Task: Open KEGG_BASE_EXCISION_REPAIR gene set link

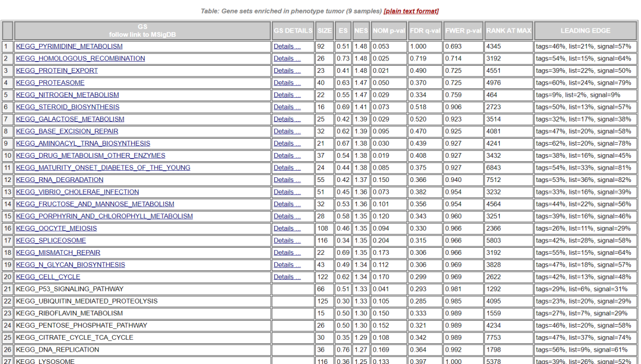Action: click(x=67, y=132)
